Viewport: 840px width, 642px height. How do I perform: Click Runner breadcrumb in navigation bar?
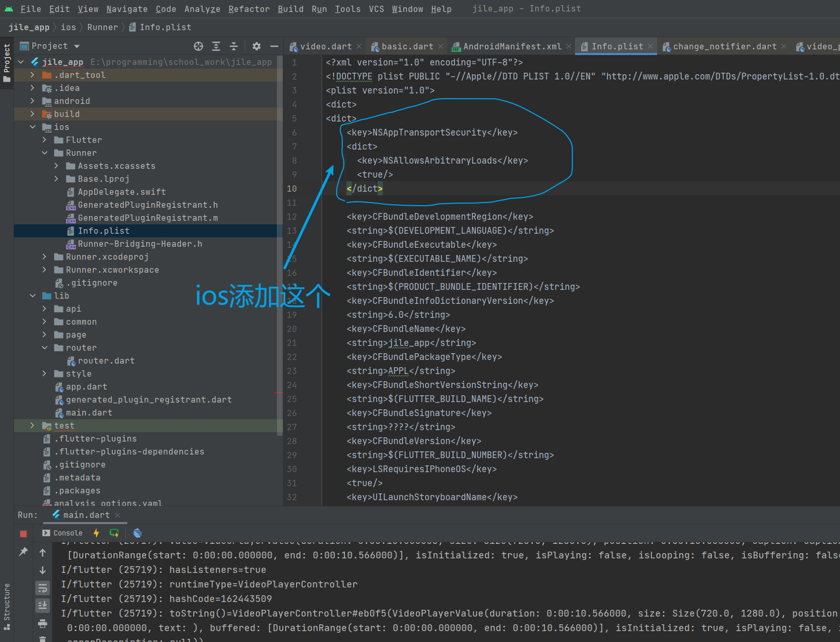pyautogui.click(x=102, y=27)
